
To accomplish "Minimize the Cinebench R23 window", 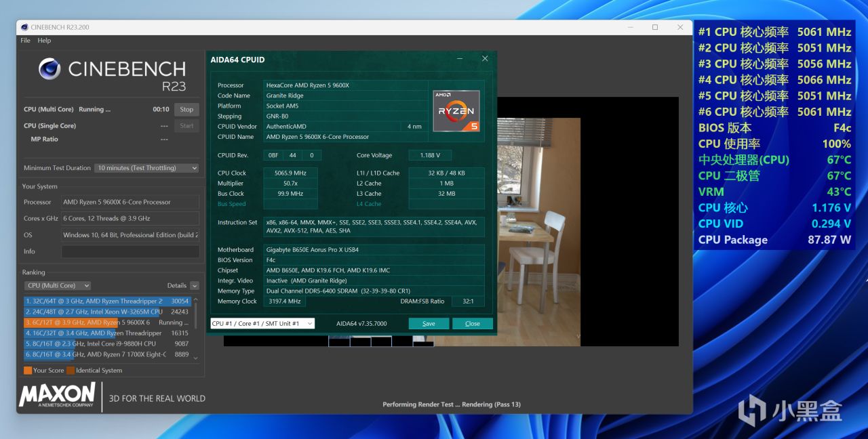I will tap(629, 27).
